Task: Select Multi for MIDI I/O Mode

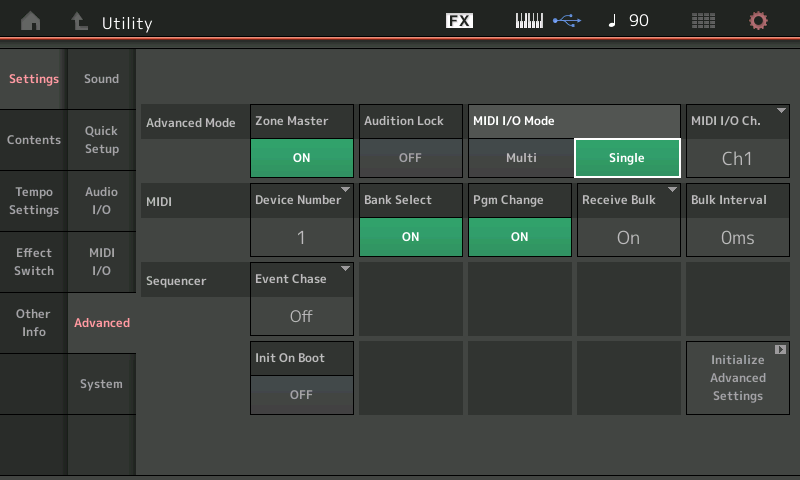Action: tap(520, 157)
